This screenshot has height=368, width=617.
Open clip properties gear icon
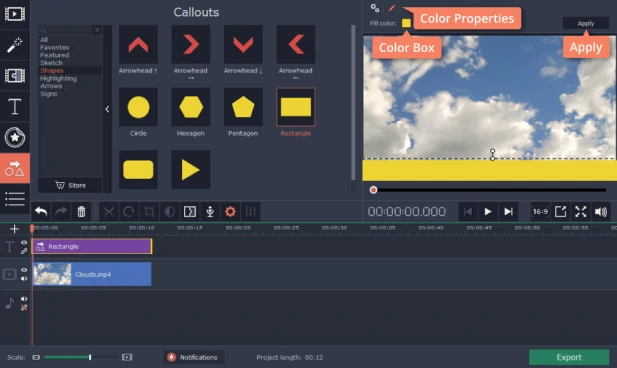[x=230, y=212]
